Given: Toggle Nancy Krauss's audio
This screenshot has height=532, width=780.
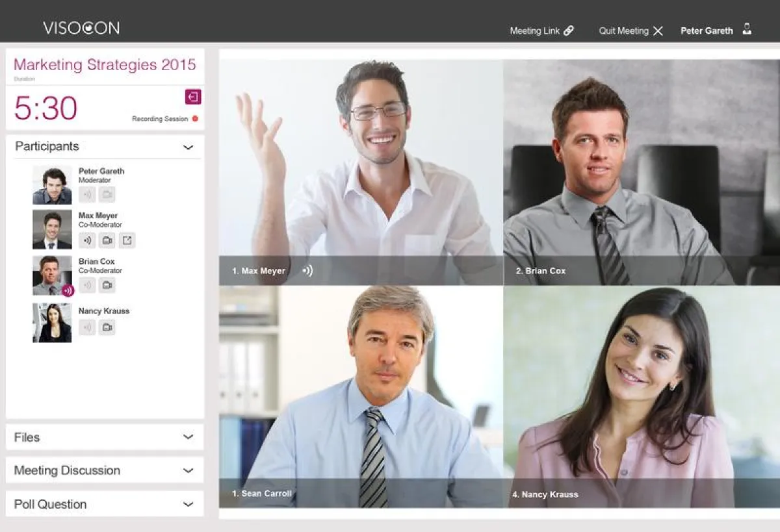Looking at the screenshot, I should point(87,327).
